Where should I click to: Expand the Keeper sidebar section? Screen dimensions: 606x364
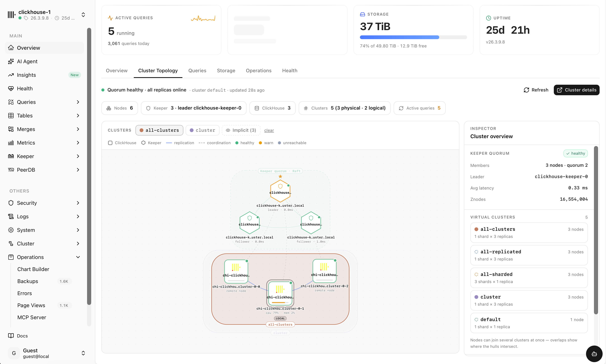click(78, 156)
